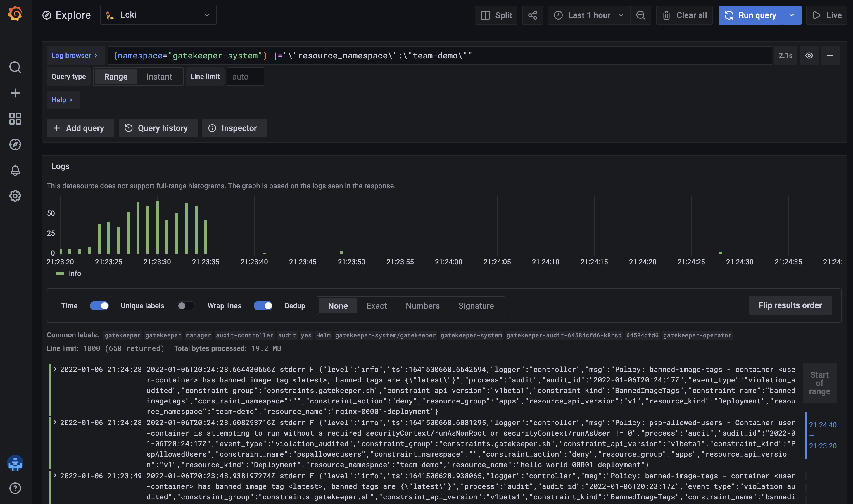The height and width of the screenshot is (504, 853).
Task: Click the Grafana logo home icon
Action: point(15,13)
